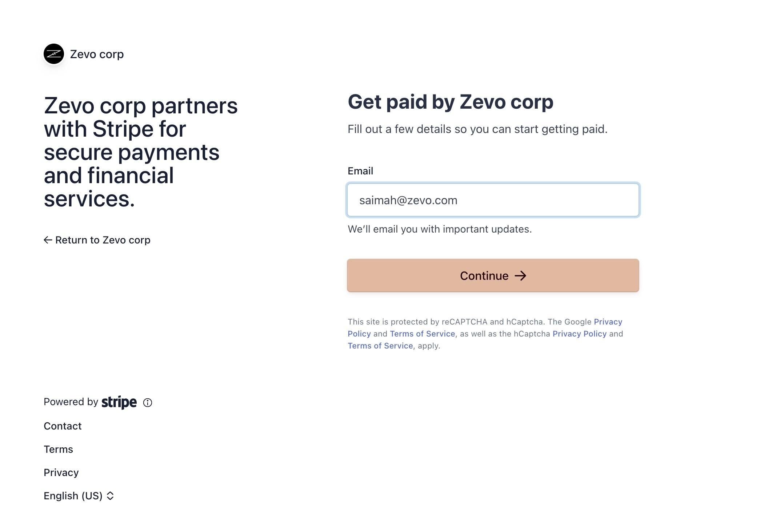Open the Contact footer link
This screenshot has height=532, width=760.
pos(63,426)
